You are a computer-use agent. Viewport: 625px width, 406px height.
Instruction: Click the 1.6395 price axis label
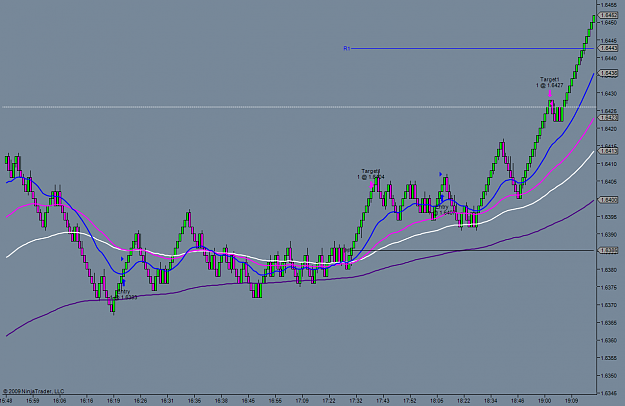click(x=610, y=217)
